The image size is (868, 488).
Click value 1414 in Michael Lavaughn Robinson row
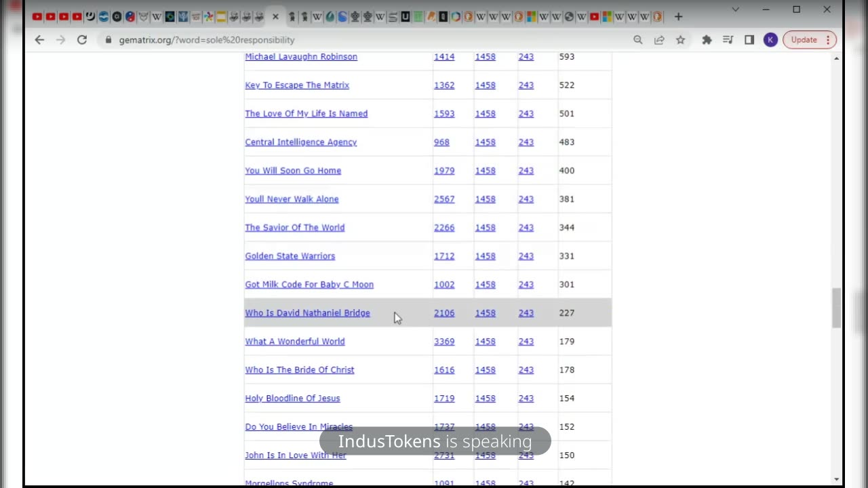click(x=444, y=57)
